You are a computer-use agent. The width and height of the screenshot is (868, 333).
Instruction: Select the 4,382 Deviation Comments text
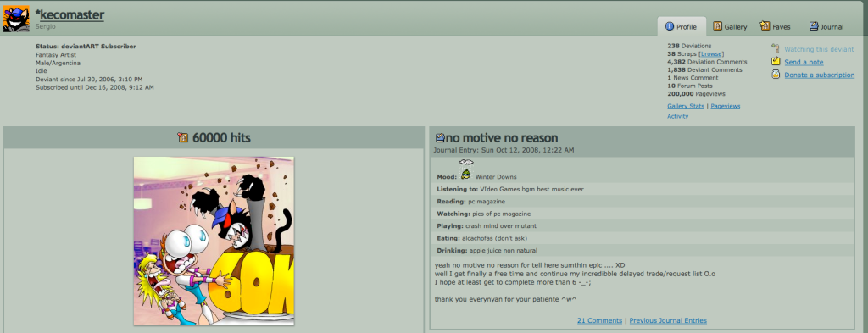click(707, 62)
